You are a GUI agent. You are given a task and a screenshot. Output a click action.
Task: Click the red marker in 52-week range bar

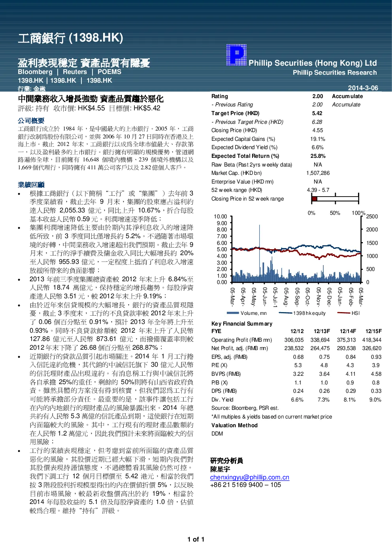[315, 199]
